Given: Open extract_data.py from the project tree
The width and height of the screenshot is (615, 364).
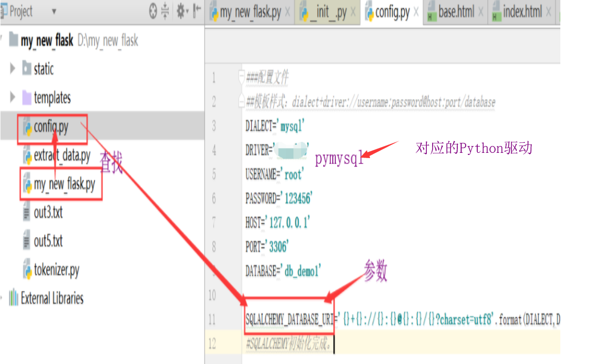Looking at the screenshot, I should [x=61, y=156].
